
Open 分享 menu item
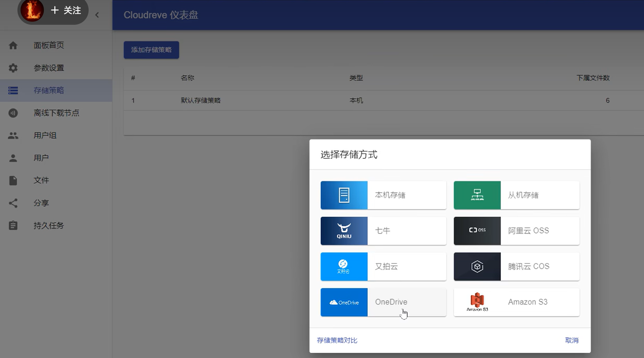pyautogui.click(x=56, y=203)
